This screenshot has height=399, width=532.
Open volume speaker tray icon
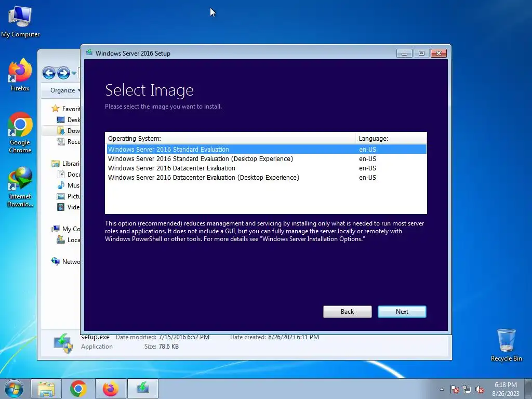pos(480,389)
